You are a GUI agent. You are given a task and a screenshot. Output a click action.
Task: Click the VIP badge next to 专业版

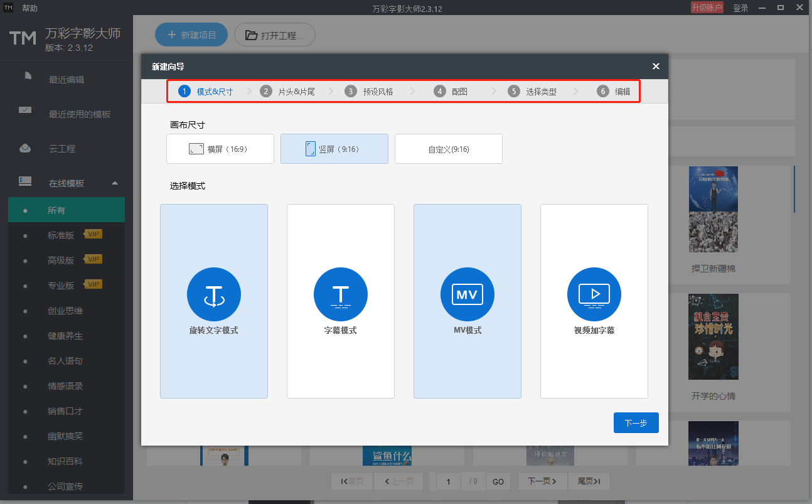[x=93, y=284]
